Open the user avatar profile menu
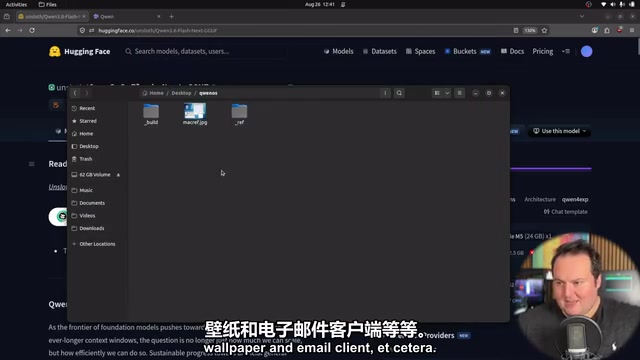This screenshot has height=360, width=640. [587, 51]
